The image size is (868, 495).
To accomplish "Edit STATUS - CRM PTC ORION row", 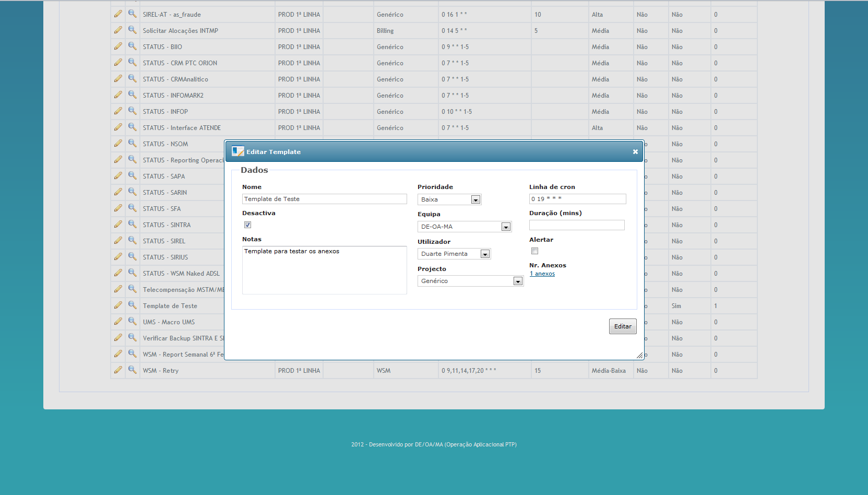I will [x=118, y=63].
